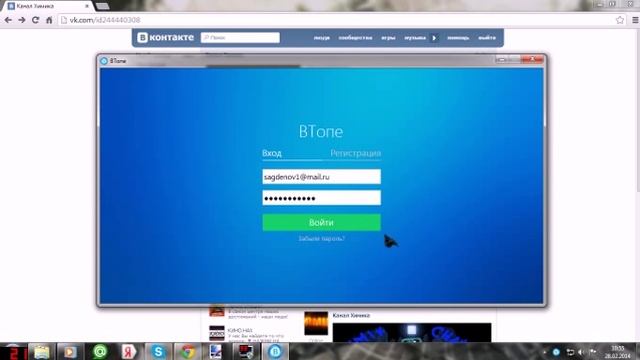Click the taskbar clock and date
This screenshot has width=640, height=360.
618,352
